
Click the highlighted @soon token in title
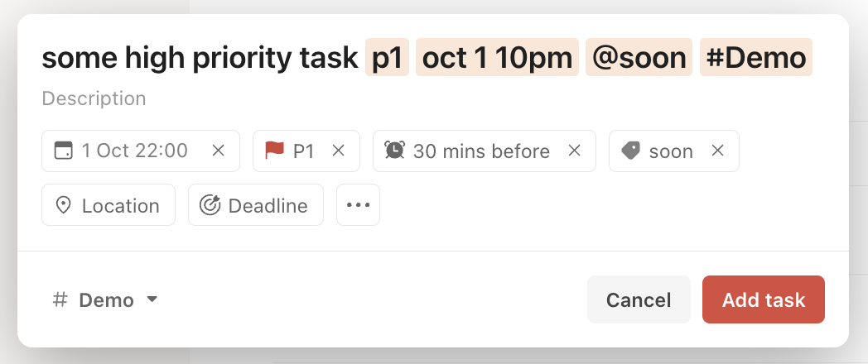point(639,58)
